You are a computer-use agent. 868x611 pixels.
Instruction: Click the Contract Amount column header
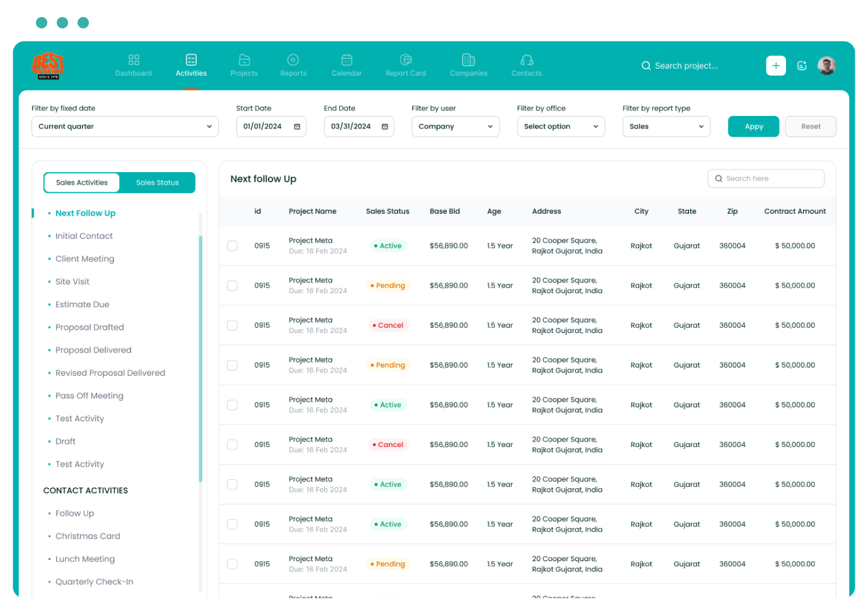795,211
